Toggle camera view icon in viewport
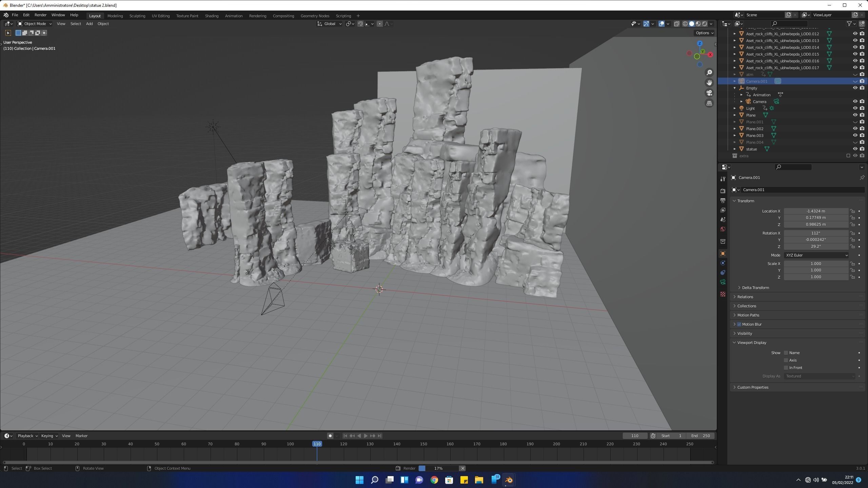The height and width of the screenshot is (488, 868). 709,93
